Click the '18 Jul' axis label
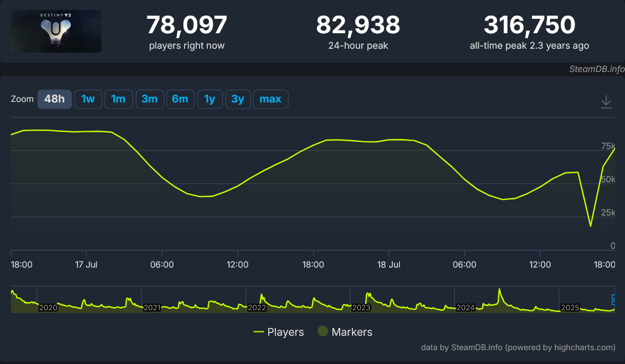The width and height of the screenshot is (625, 364). click(388, 264)
